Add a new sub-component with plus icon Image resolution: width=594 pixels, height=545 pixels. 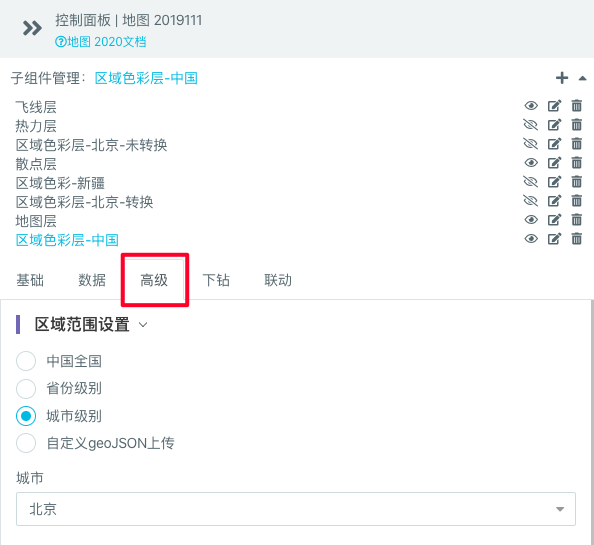[x=562, y=78]
